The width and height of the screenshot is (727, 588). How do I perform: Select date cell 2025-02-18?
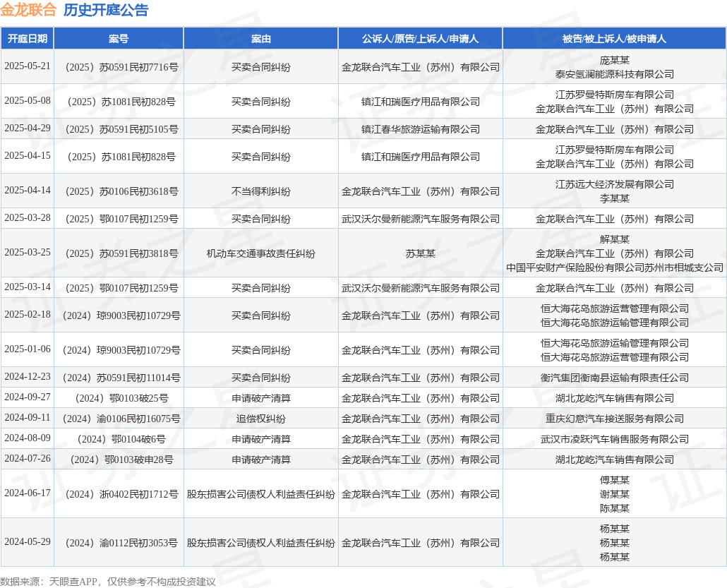tap(28, 314)
